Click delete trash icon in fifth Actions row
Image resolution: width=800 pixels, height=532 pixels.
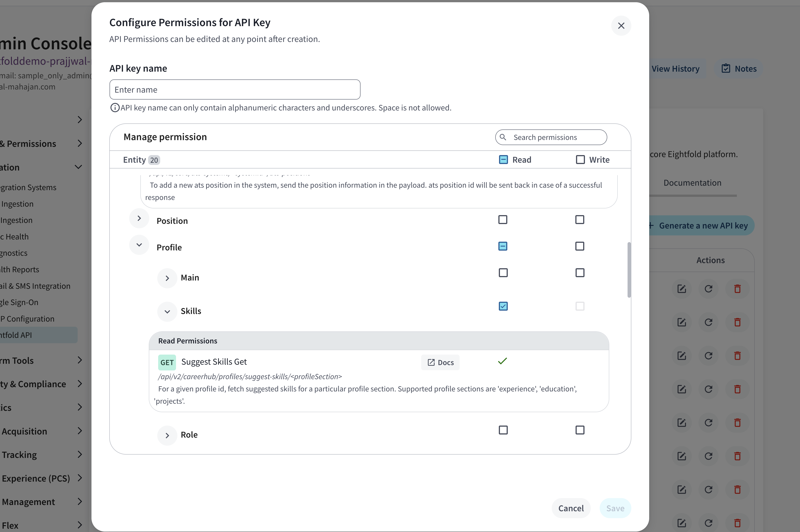[737, 422]
